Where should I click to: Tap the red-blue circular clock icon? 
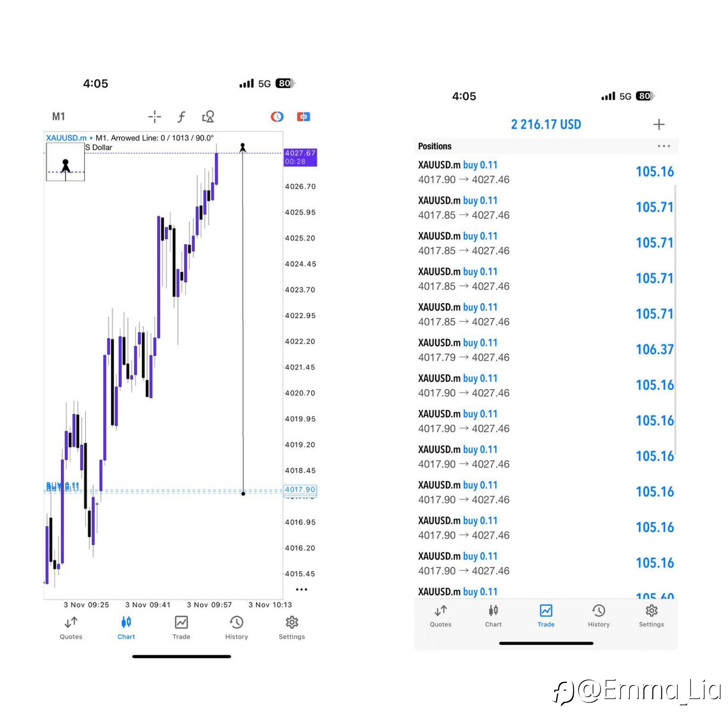coord(277,116)
